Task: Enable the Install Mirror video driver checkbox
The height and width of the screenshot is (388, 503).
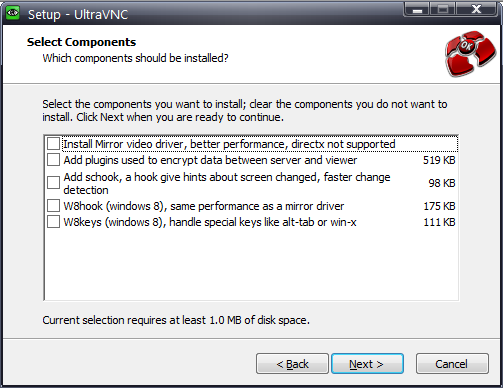Action: tap(53, 144)
